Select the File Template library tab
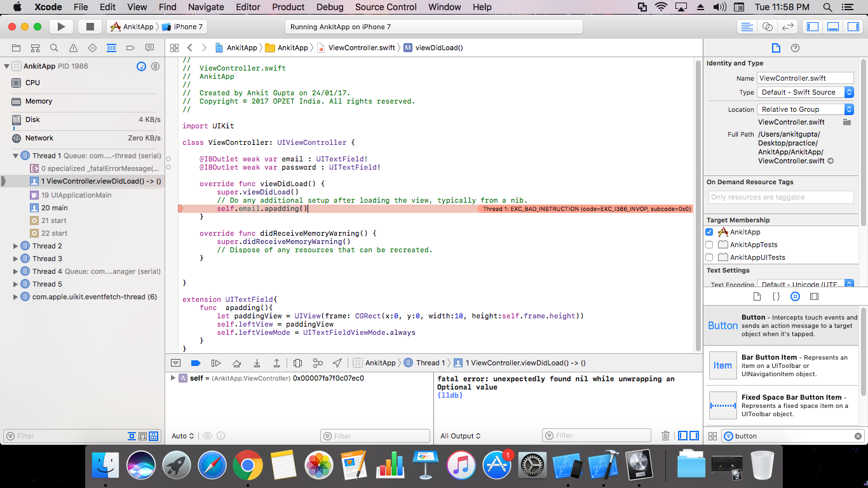868x488 pixels. coord(757,297)
